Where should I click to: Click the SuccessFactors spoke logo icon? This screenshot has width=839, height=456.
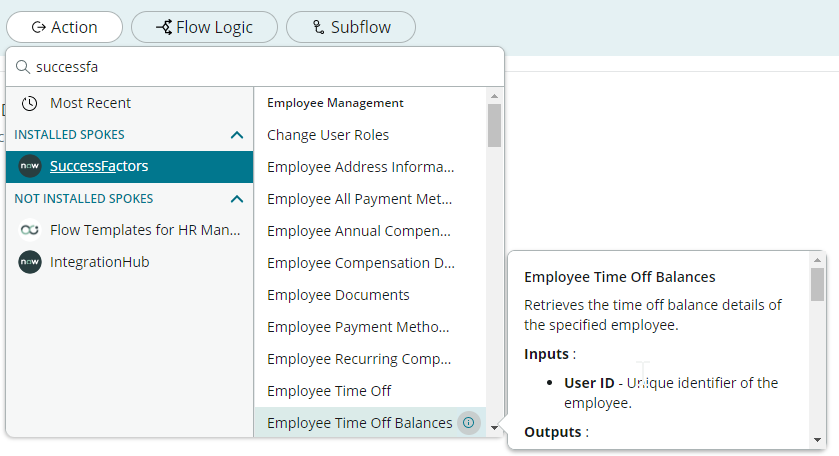coord(29,166)
